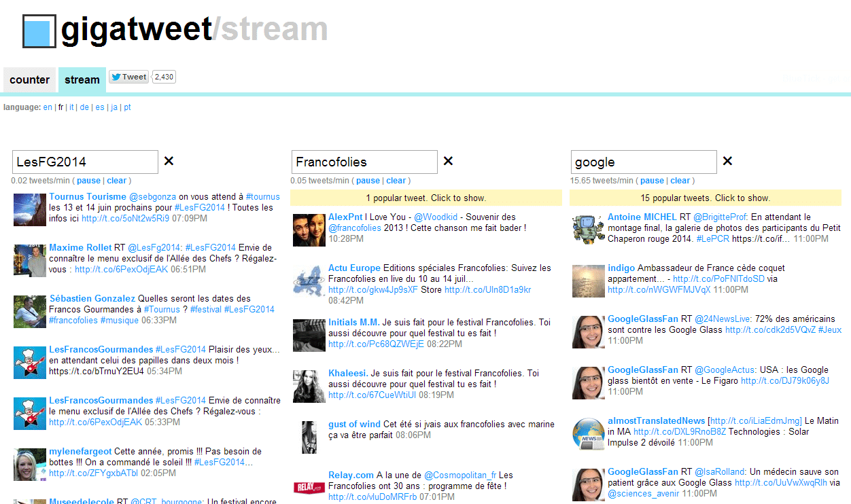Viewport: 851px width, 504px height.
Task: Switch to the counter tab
Action: [30, 79]
